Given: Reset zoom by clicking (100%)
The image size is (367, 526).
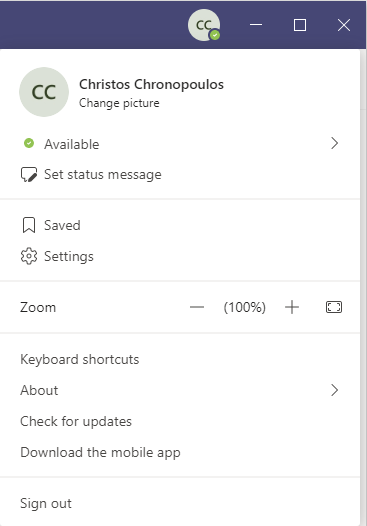Looking at the screenshot, I should (x=245, y=307).
